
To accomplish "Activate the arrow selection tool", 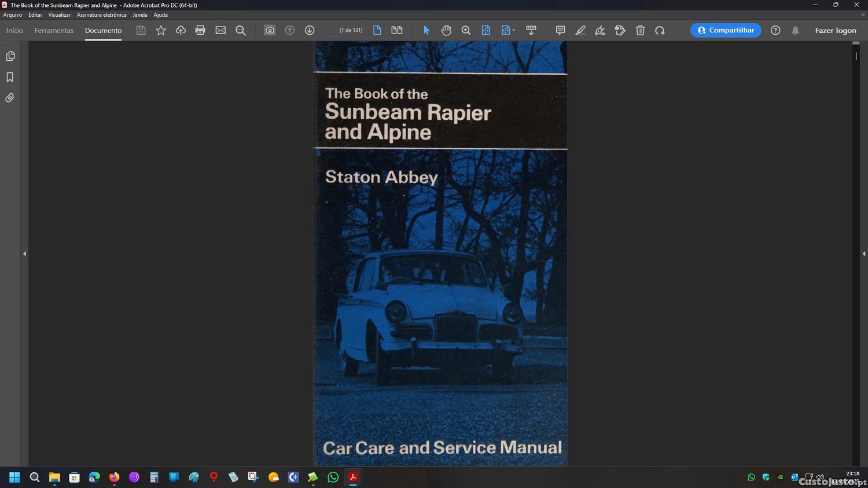I will 426,31.
